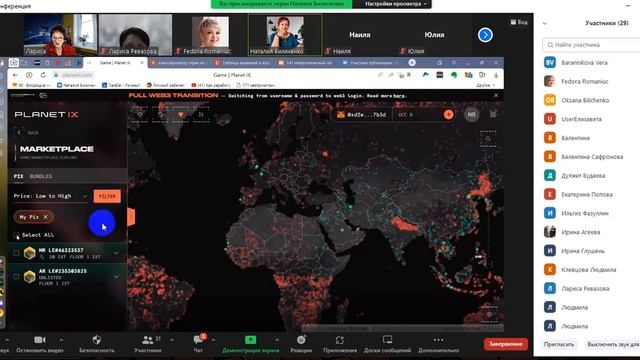Open the Price: Low to High sort dropdown
Image resolution: width=640 pixels, height=360 pixels.
point(50,196)
